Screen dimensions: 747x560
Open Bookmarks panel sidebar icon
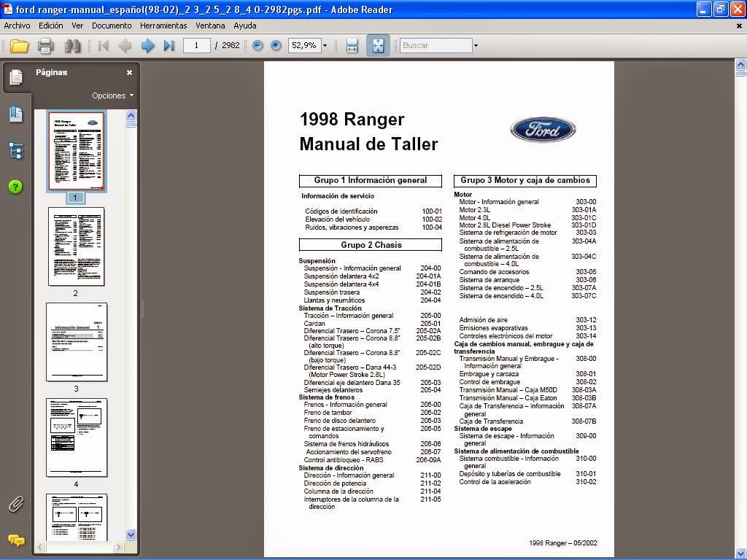pos(16,114)
